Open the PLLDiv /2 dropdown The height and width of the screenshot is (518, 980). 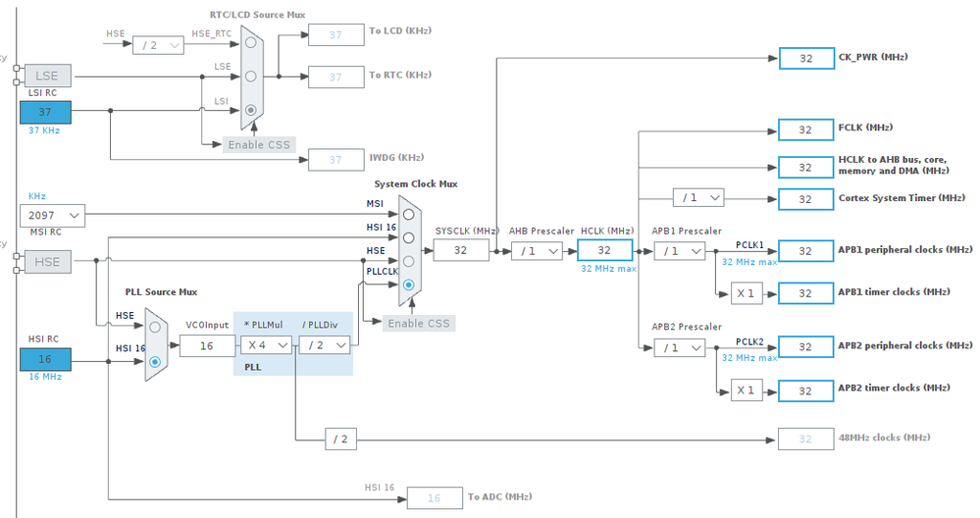(325, 345)
